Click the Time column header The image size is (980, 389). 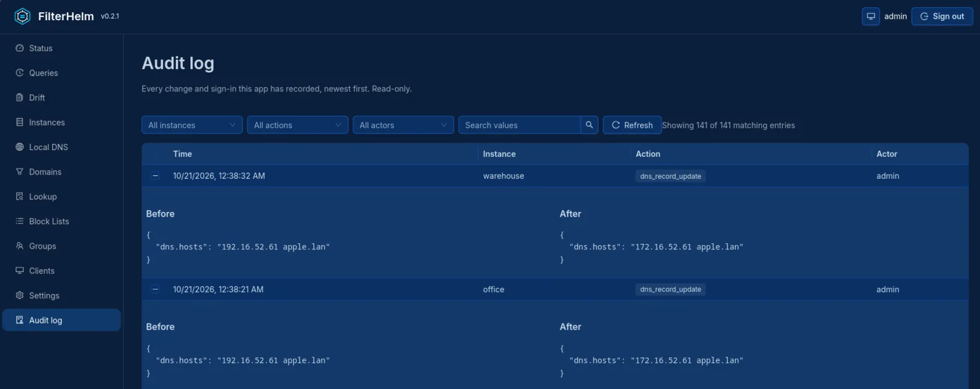pyautogui.click(x=183, y=154)
